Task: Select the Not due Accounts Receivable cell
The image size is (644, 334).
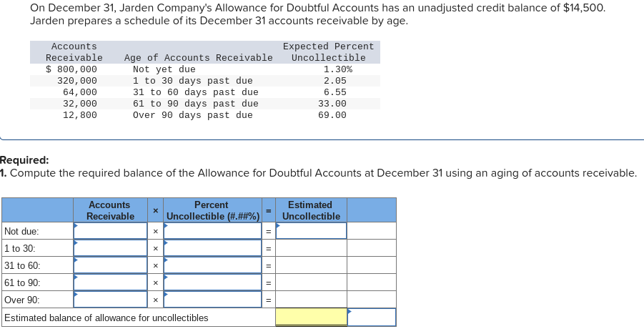Action: [x=111, y=231]
